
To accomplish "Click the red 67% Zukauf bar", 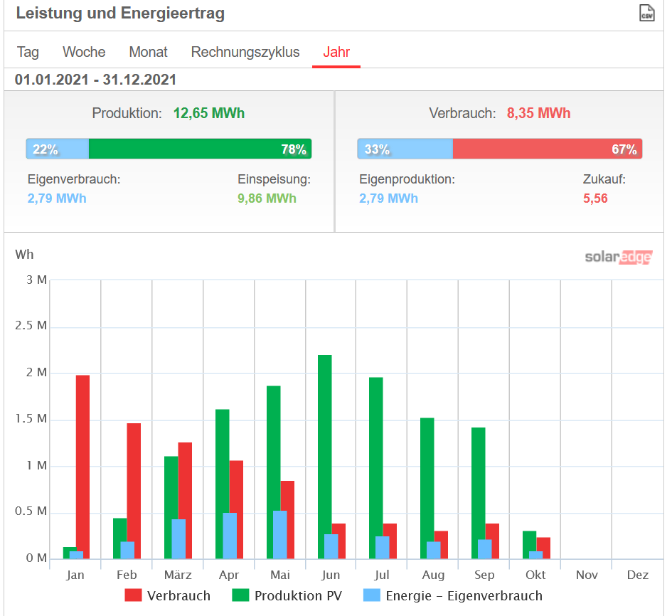I will (547, 149).
